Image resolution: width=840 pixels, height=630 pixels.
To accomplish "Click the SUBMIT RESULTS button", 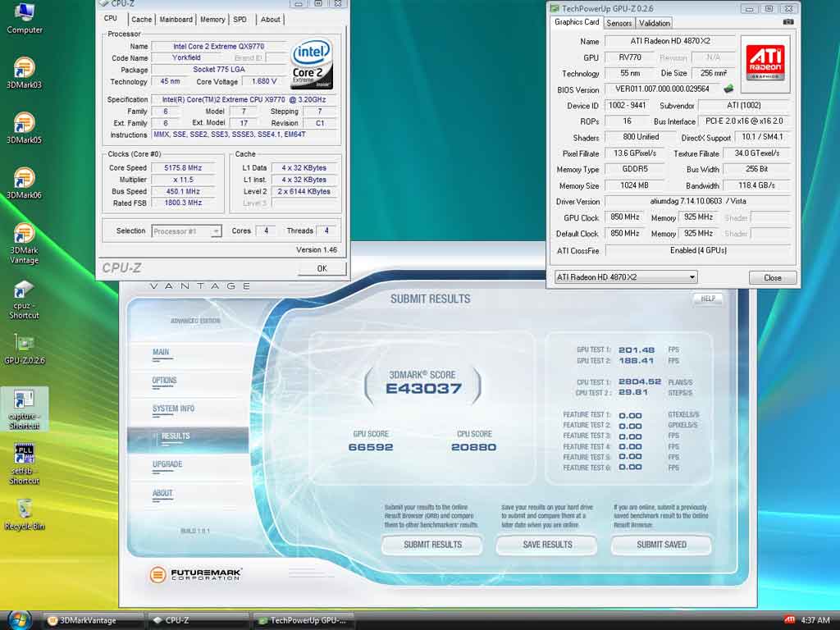I will (432, 545).
